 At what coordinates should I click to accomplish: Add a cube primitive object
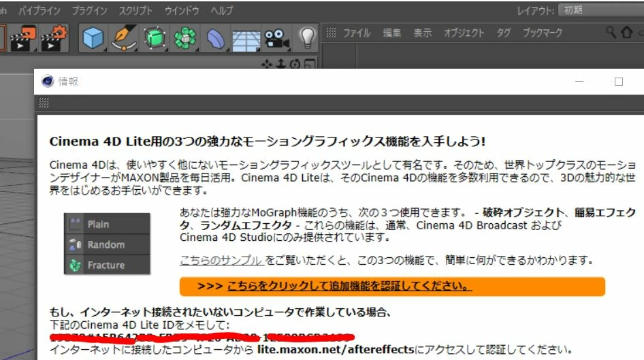93,38
